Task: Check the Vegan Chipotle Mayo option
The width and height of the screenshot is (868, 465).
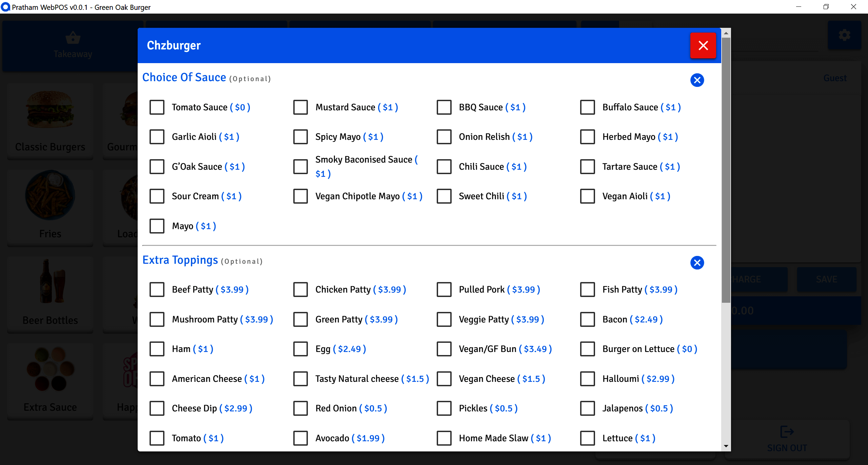Action: tap(300, 196)
